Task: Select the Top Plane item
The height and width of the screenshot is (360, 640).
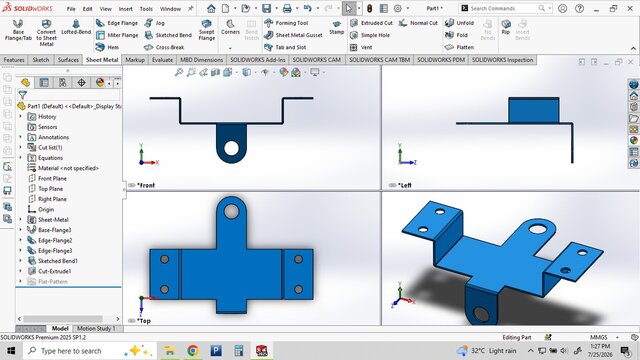Action: [x=46, y=189]
